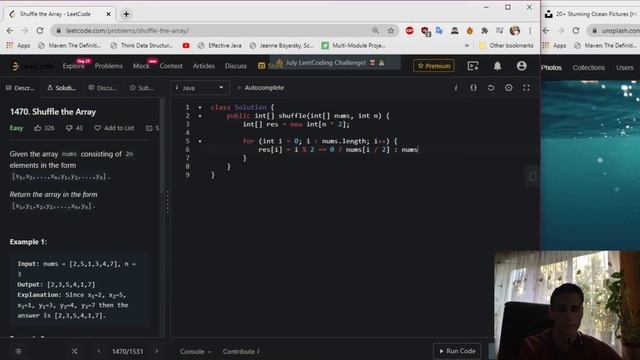640x360 pixels.
Task: Collapse the shuffle method fold marker
Action: (x=200, y=116)
